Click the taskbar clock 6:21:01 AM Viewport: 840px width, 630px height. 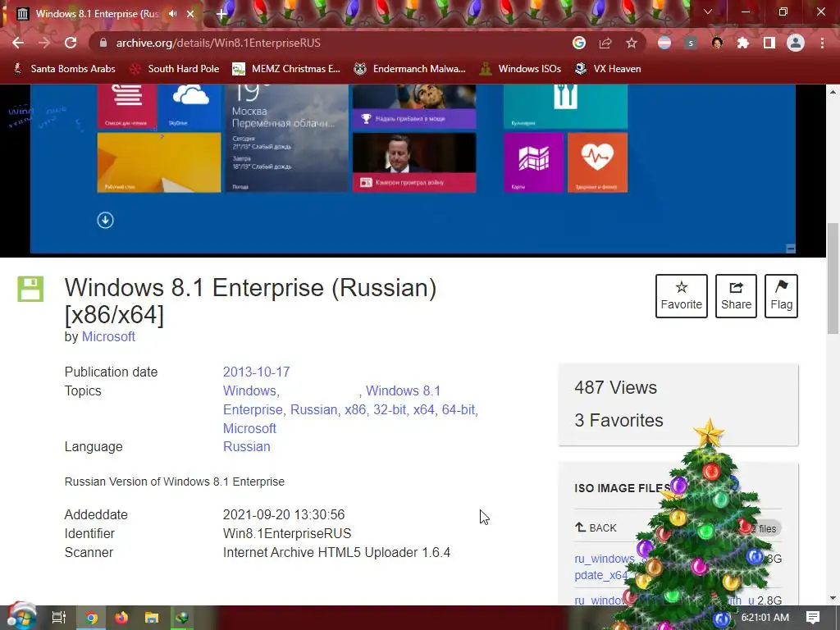[765, 617]
